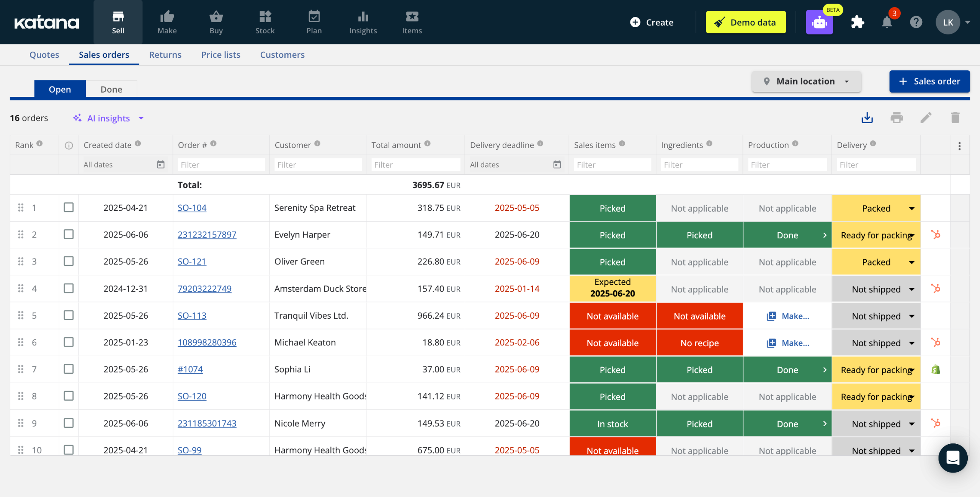
Task: Open order link SO-121
Action: (192, 261)
